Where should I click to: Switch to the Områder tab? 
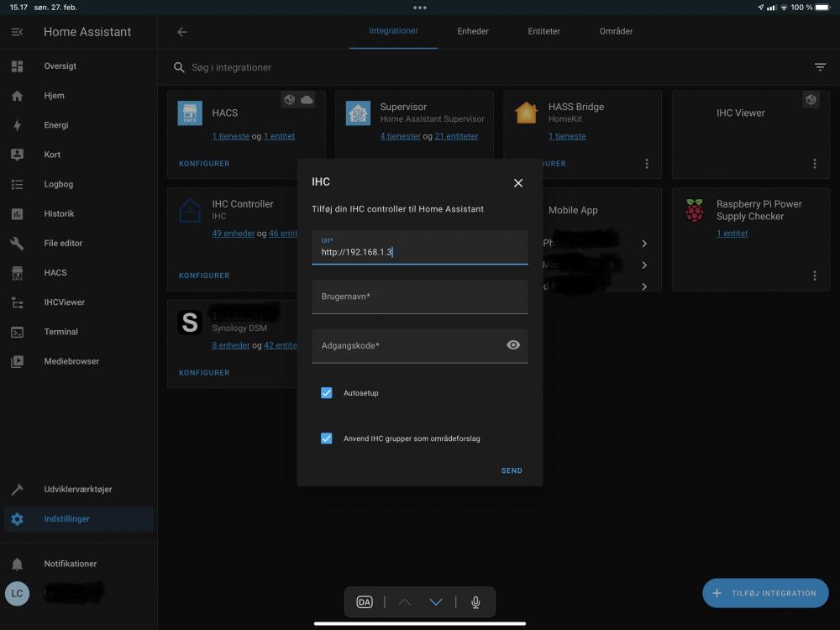click(616, 32)
